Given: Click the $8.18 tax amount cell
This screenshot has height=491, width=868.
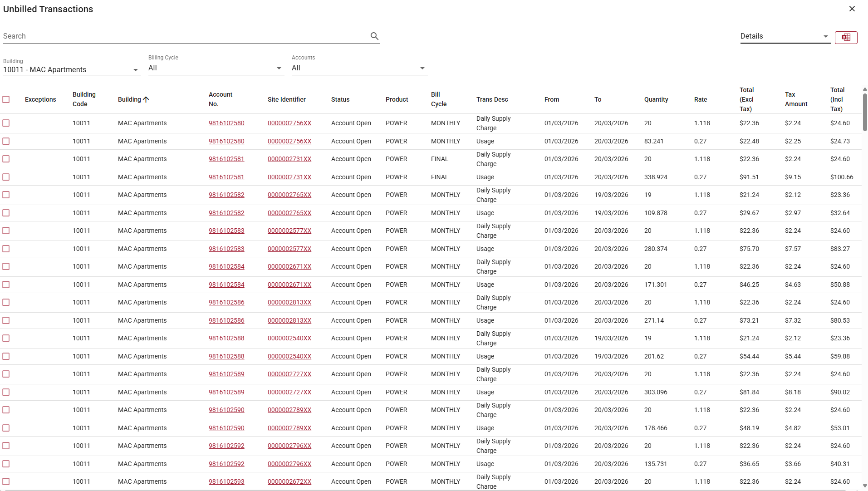Looking at the screenshot, I should pyautogui.click(x=793, y=392).
